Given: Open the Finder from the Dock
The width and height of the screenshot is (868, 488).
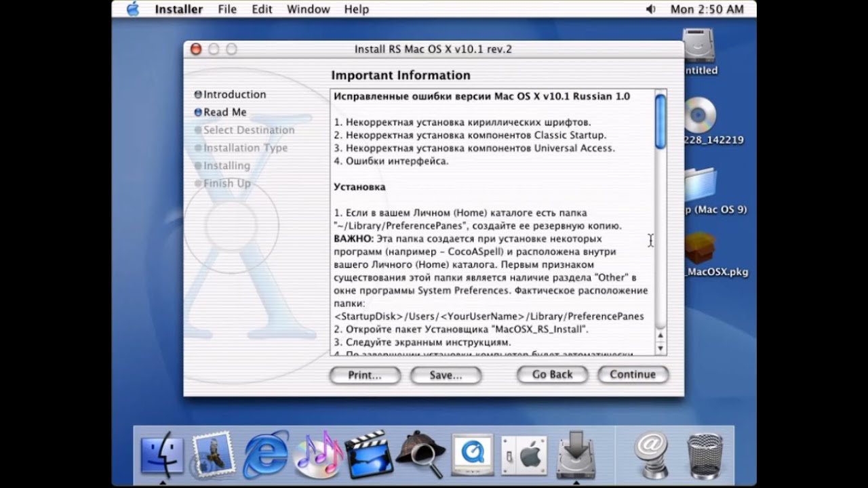Looking at the screenshot, I should 161,453.
